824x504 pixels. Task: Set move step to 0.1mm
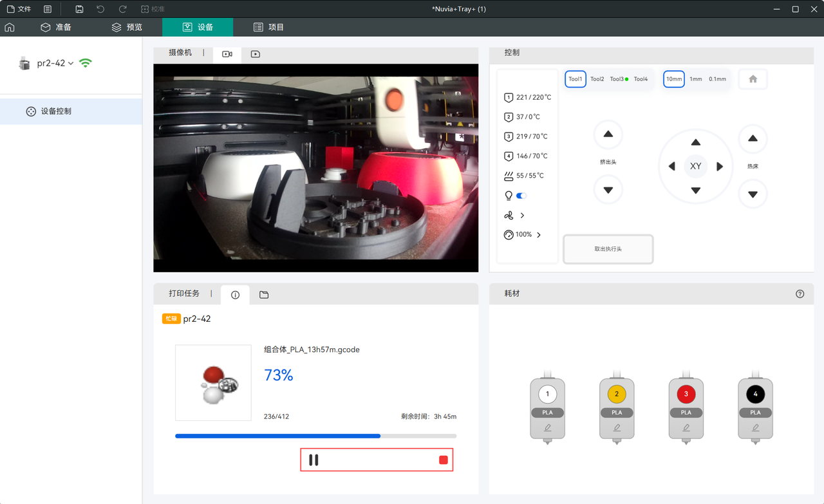pyautogui.click(x=717, y=79)
